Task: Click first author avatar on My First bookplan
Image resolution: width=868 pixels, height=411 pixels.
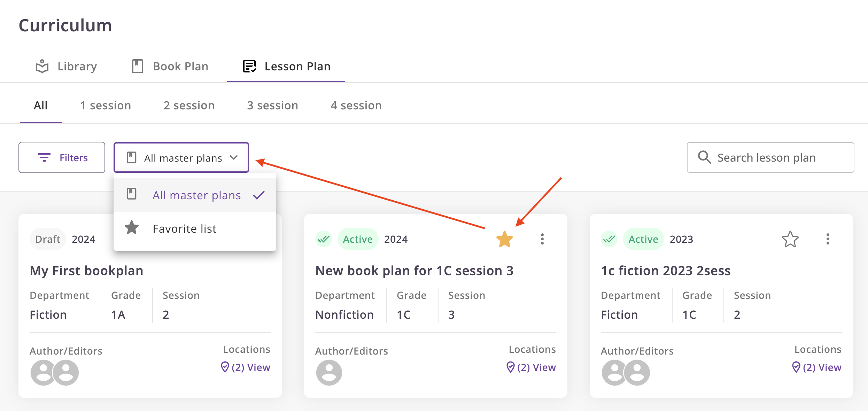Action: point(43,373)
